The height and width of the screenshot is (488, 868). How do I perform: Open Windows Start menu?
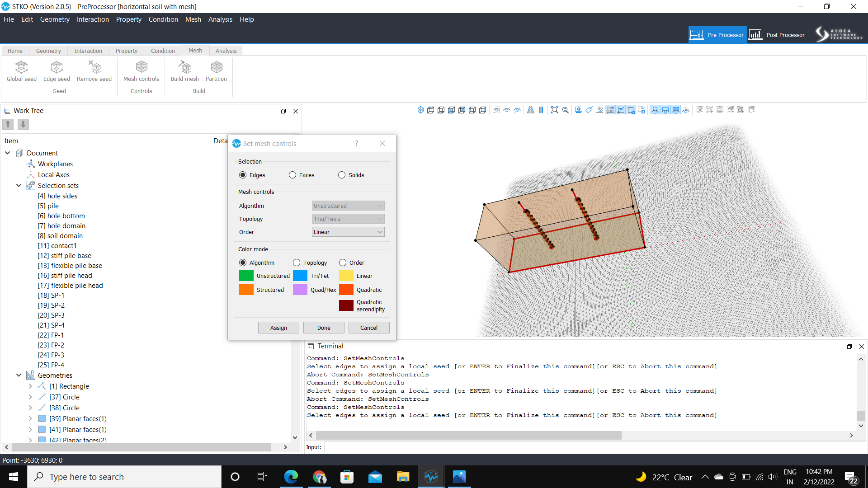[x=14, y=477]
